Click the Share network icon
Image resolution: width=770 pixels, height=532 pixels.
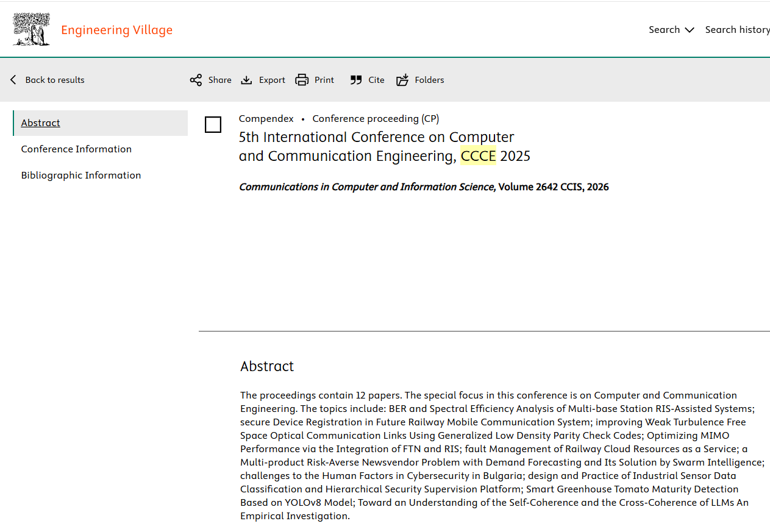196,80
